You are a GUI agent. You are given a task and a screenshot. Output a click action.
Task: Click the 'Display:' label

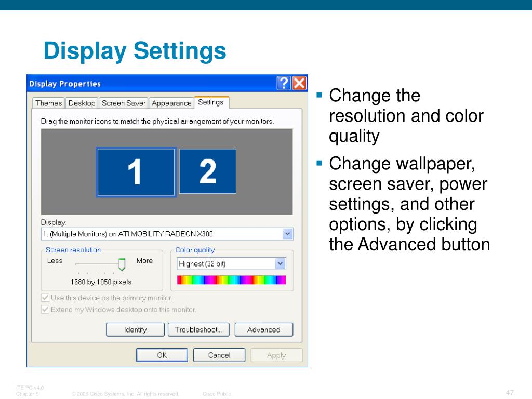coord(54,222)
